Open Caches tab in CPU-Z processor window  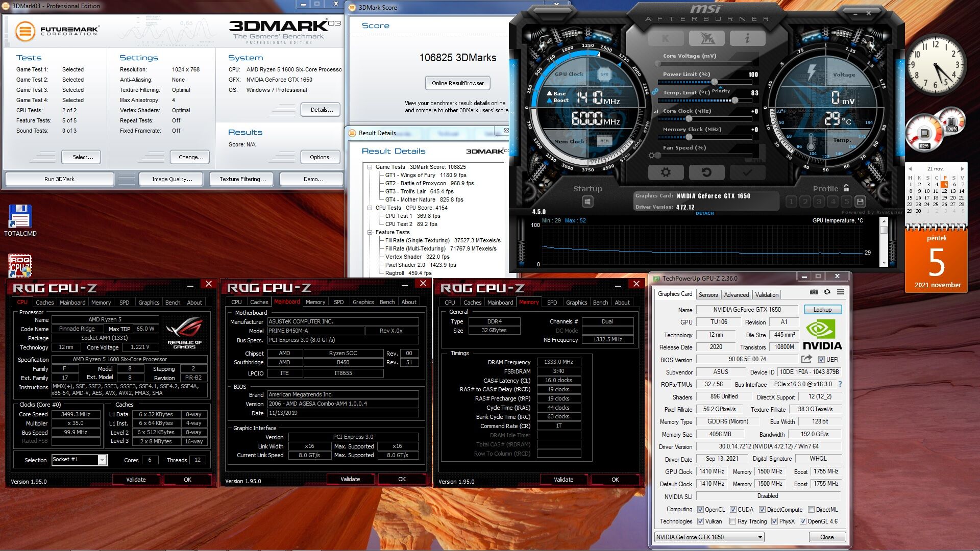pos(44,303)
